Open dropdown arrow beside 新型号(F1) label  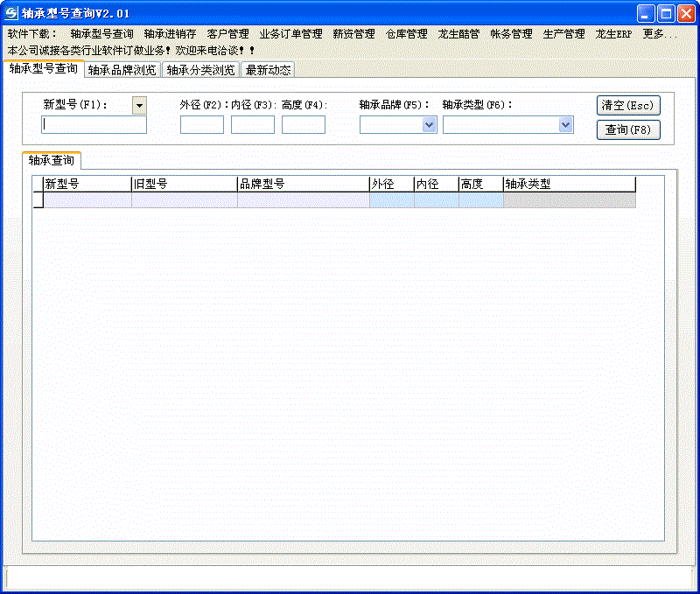[139, 106]
